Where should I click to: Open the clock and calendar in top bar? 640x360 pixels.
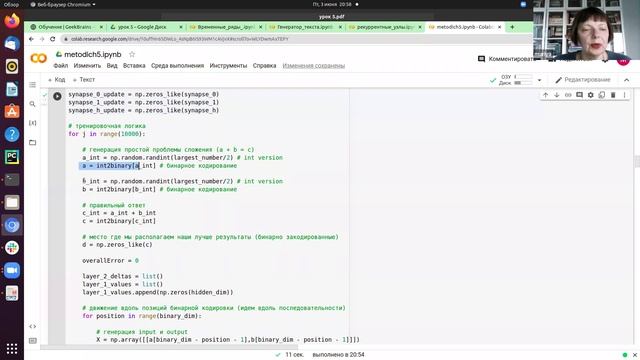coord(332,4)
